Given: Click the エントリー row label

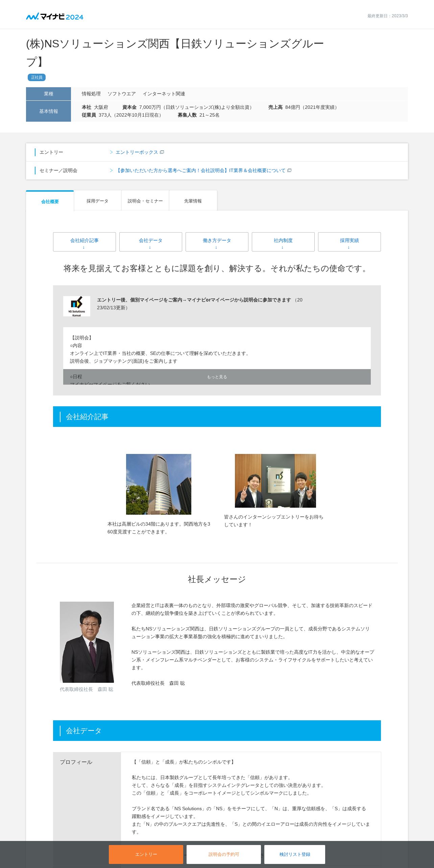Looking at the screenshot, I should pos(51,152).
